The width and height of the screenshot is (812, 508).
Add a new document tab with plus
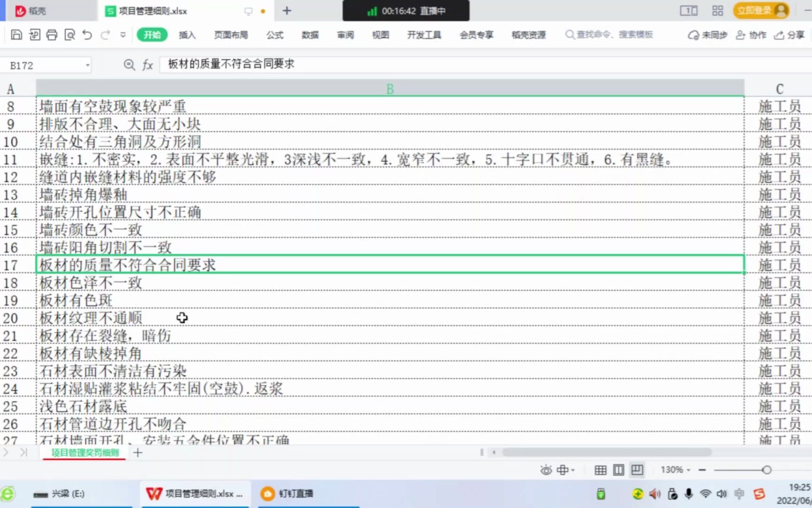(287, 10)
